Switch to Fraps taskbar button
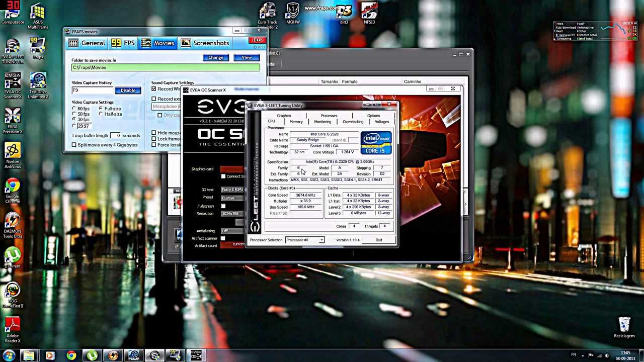Image resolution: width=644 pixels, height=362 pixels. point(175,356)
